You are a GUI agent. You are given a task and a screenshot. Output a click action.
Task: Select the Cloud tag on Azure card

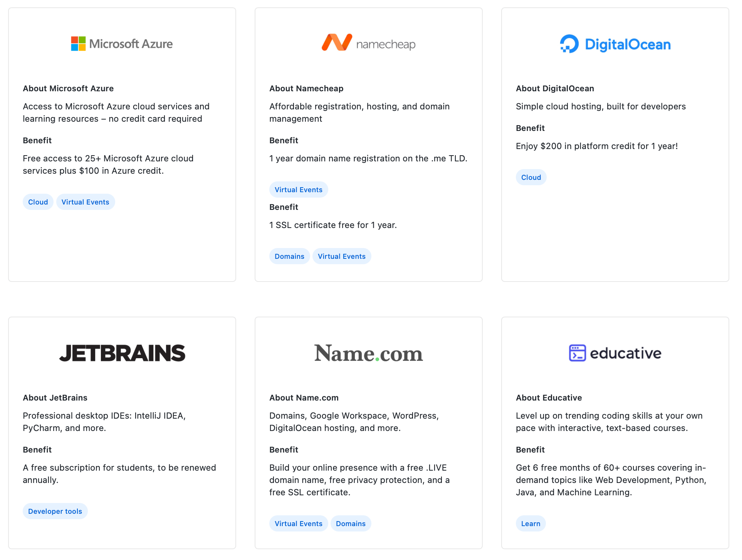click(x=37, y=202)
